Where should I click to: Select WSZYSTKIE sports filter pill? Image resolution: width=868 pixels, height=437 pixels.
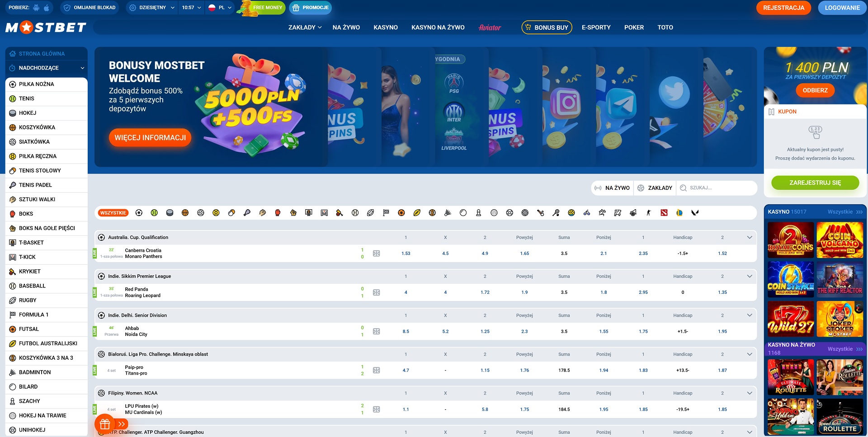(x=113, y=213)
